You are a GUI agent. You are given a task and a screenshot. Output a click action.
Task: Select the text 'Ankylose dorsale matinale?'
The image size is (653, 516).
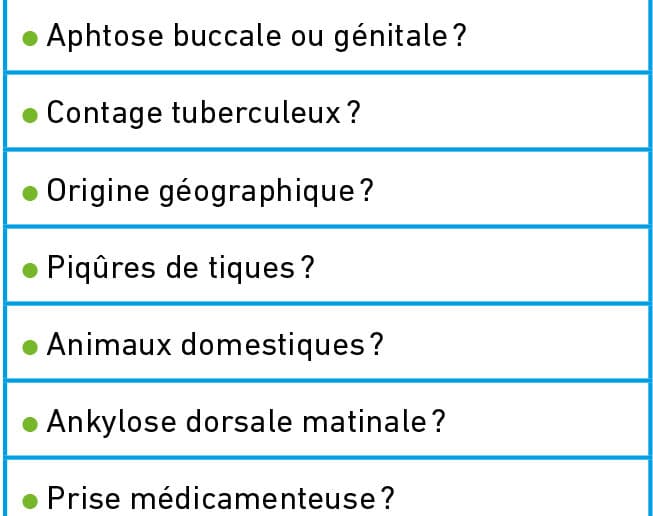246,422
